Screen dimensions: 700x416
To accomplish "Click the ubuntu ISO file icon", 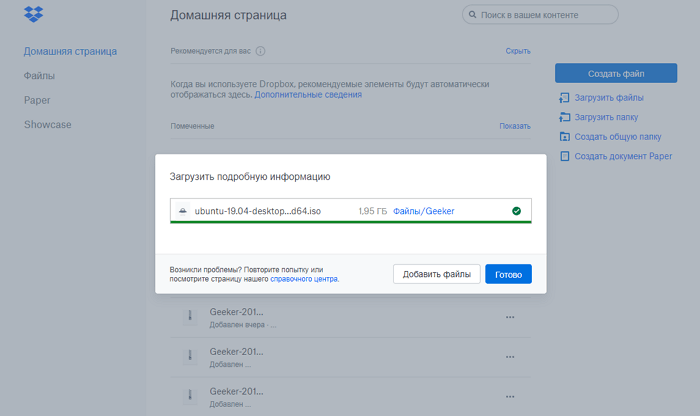I will point(182,211).
